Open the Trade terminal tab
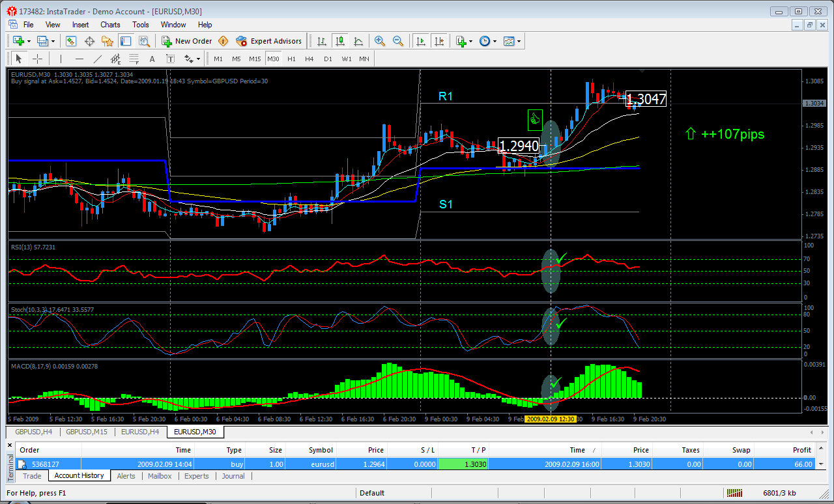 [x=32, y=476]
